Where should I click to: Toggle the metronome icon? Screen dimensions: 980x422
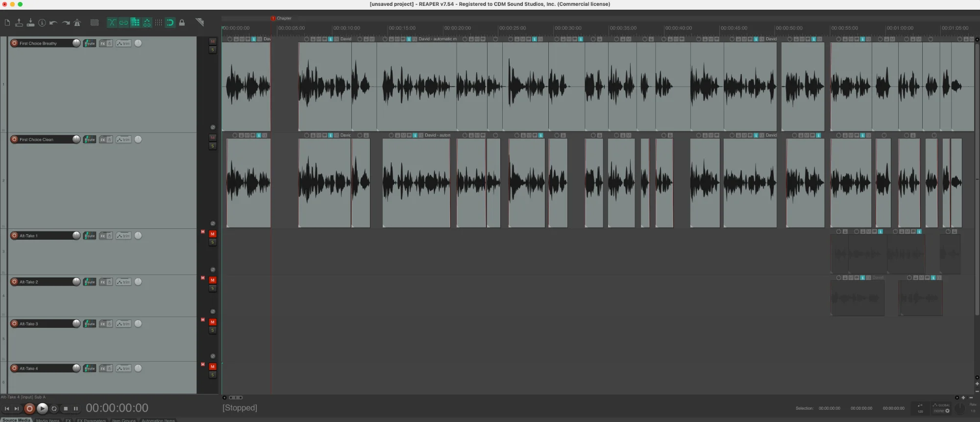coord(77,23)
